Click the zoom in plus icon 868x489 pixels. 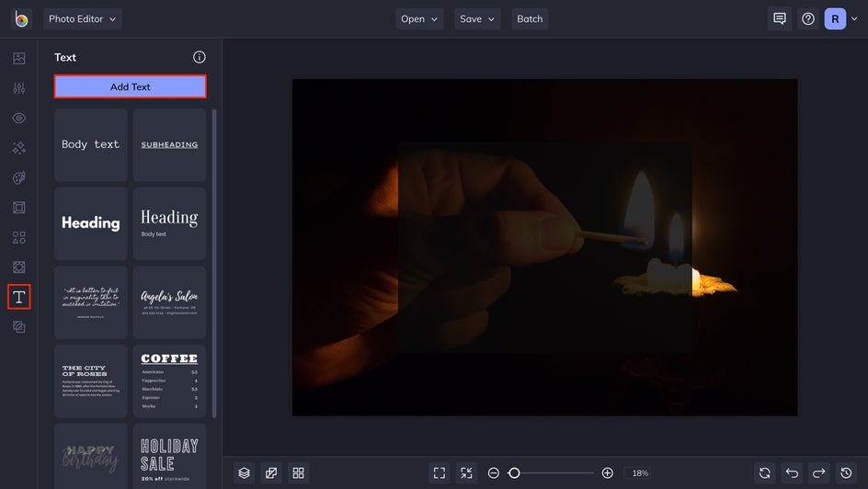coord(607,473)
